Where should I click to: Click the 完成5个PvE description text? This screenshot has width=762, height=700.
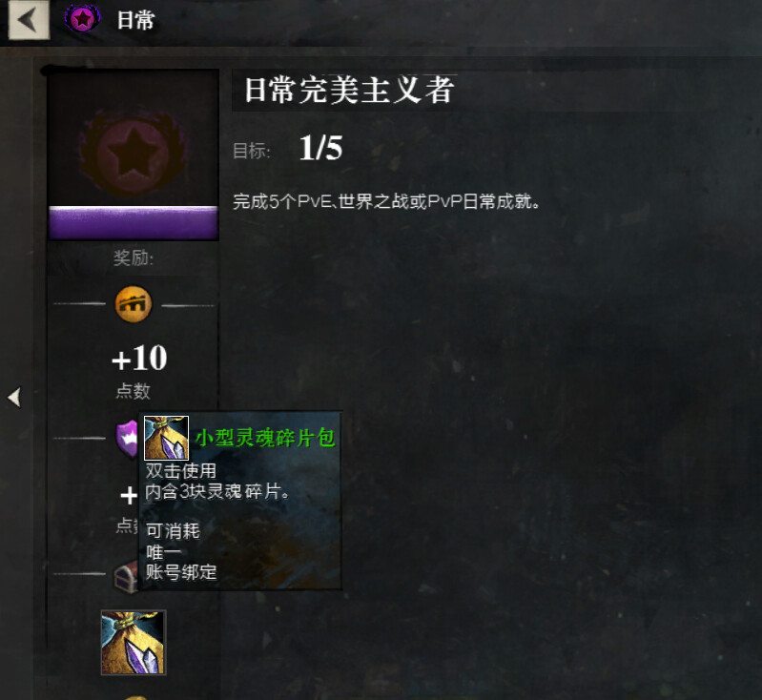click(386, 201)
